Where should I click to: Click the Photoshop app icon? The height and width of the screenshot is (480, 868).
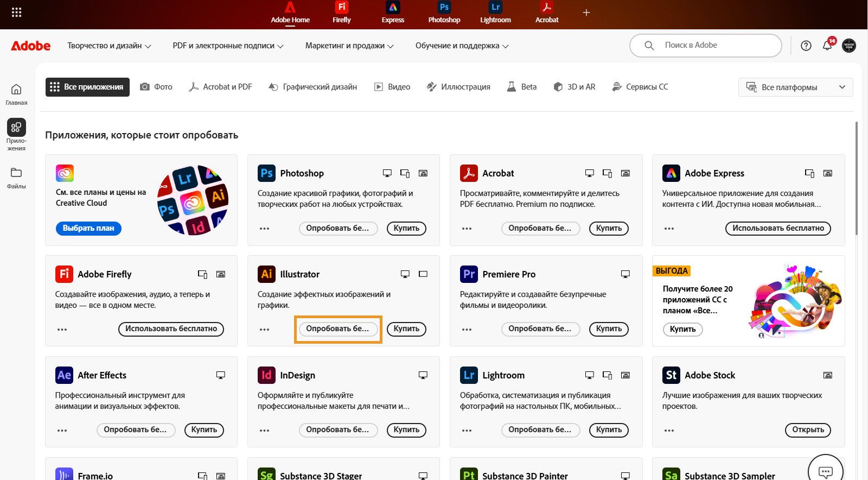[x=266, y=173]
